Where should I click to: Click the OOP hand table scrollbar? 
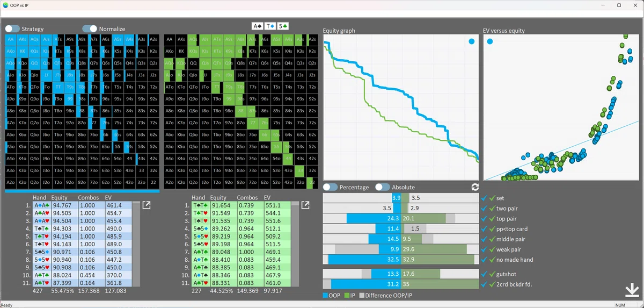coord(136,244)
